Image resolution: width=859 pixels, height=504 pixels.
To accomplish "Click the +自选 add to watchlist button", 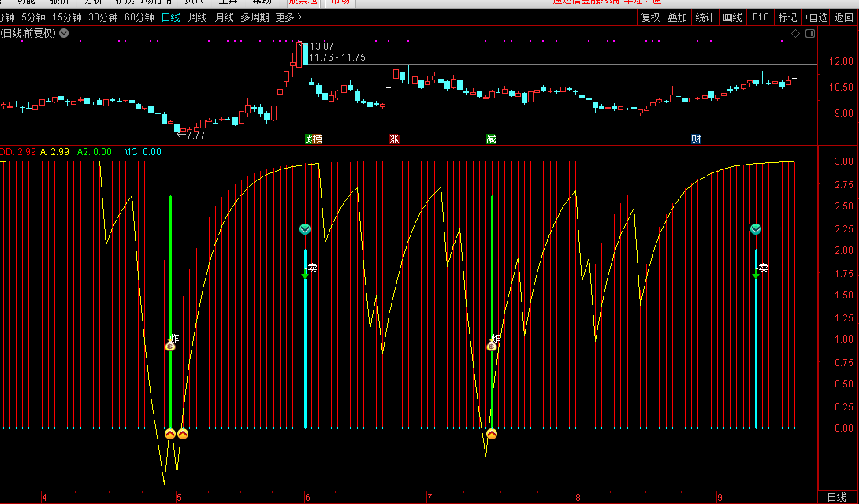I will pyautogui.click(x=816, y=17).
